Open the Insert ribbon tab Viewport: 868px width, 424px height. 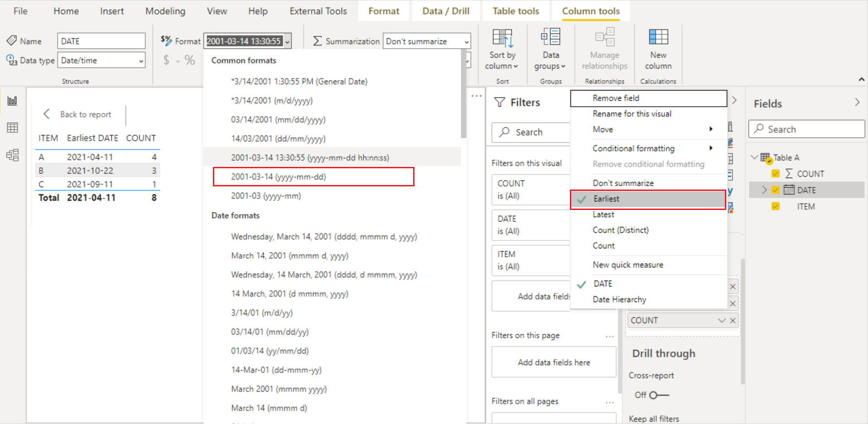(112, 11)
